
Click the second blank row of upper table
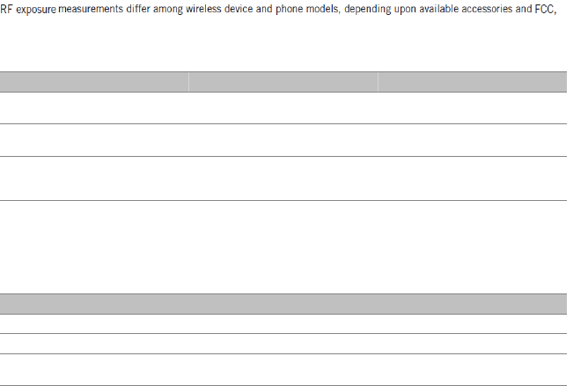[283, 140]
